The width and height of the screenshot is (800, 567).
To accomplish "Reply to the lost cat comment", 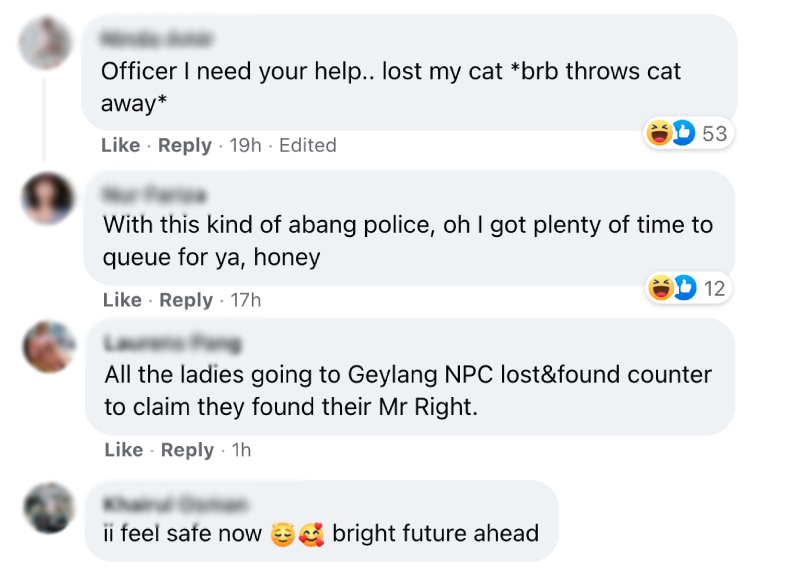I will coord(185,145).
